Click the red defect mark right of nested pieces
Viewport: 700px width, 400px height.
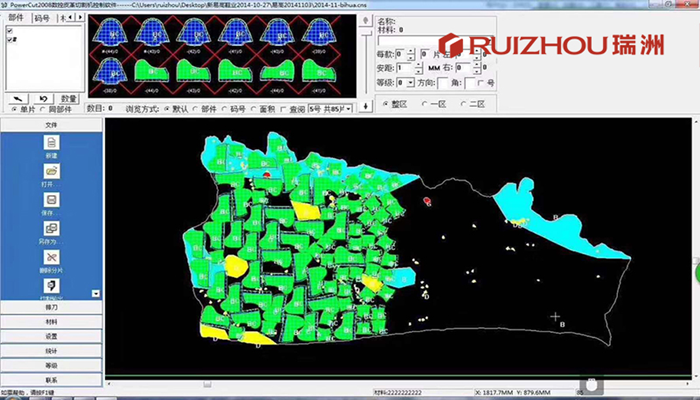(427, 200)
